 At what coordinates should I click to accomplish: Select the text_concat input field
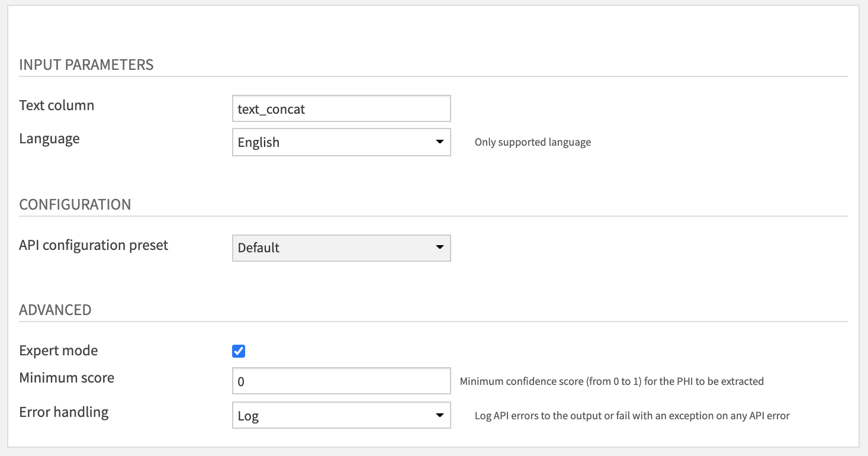[x=341, y=108]
